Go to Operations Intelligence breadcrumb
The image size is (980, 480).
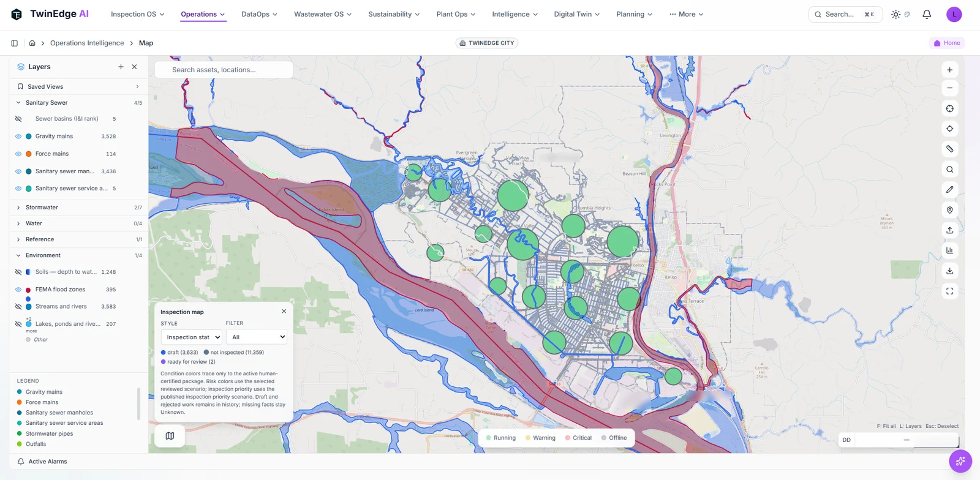click(x=87, y=43)
